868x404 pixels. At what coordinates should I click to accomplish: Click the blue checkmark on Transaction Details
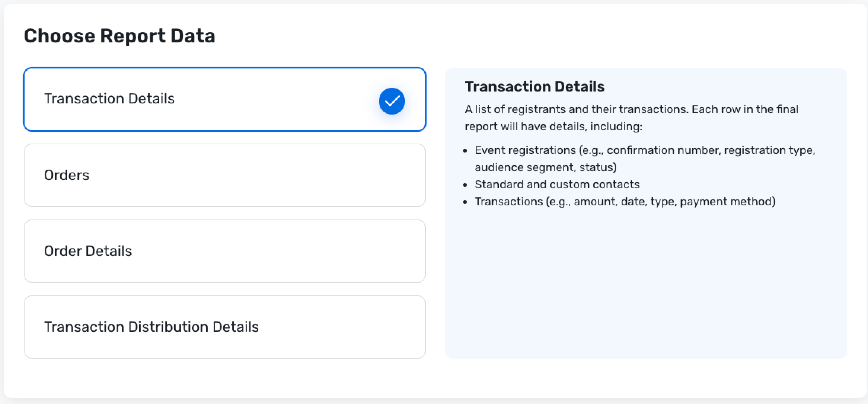[392, 101]
